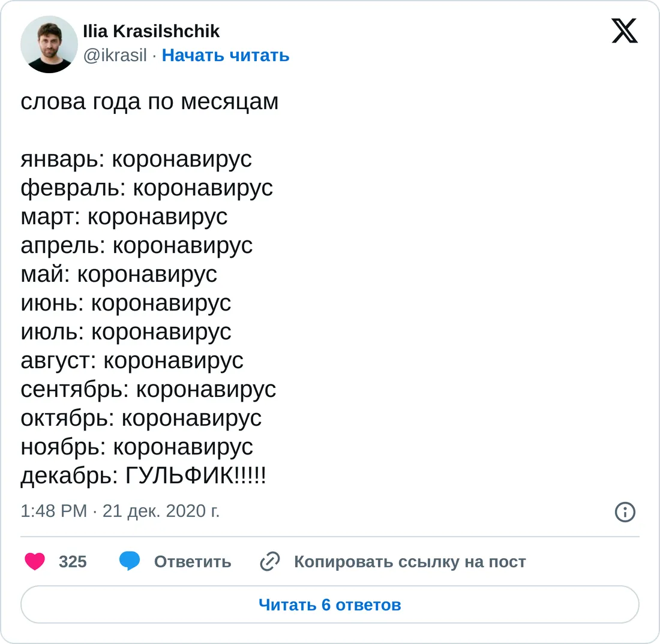Image resolution: width=660 pixels, height=644 pixels.
Task: Open replies with Читать 6 ответов button
Action: click(330, 604)
